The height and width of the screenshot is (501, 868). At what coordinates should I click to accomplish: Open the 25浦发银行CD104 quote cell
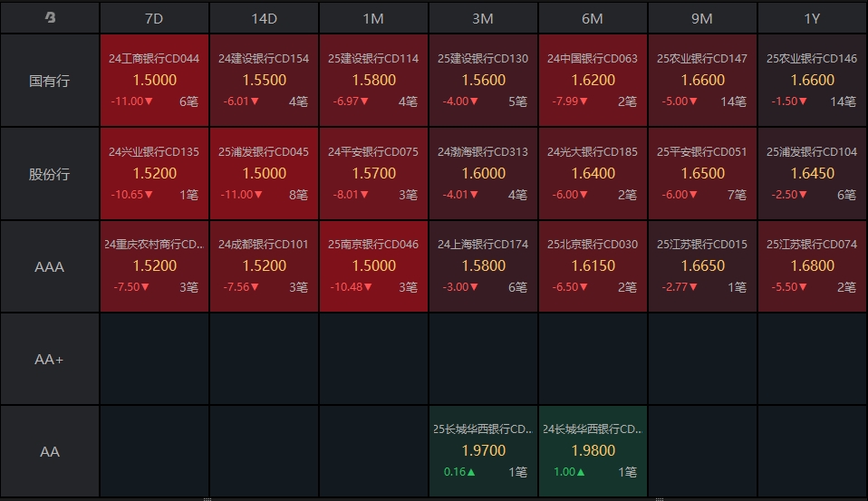(812, 174)
